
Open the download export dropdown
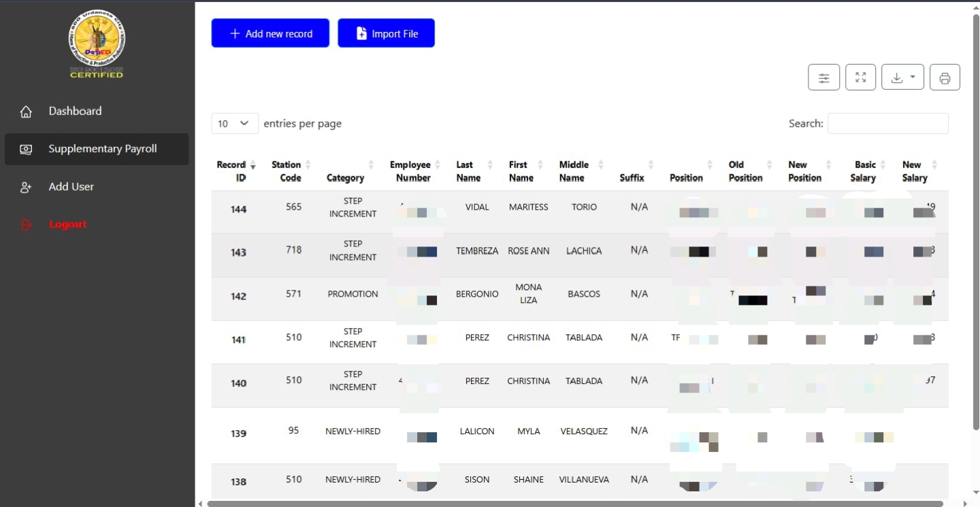[902, 78]
